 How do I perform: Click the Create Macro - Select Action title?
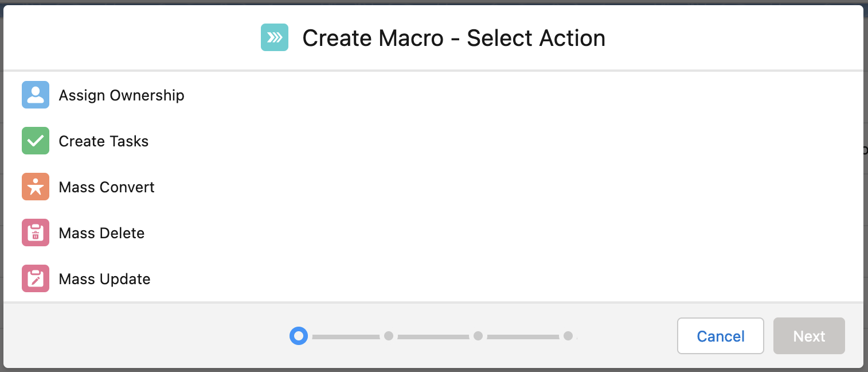pos(453,38)
